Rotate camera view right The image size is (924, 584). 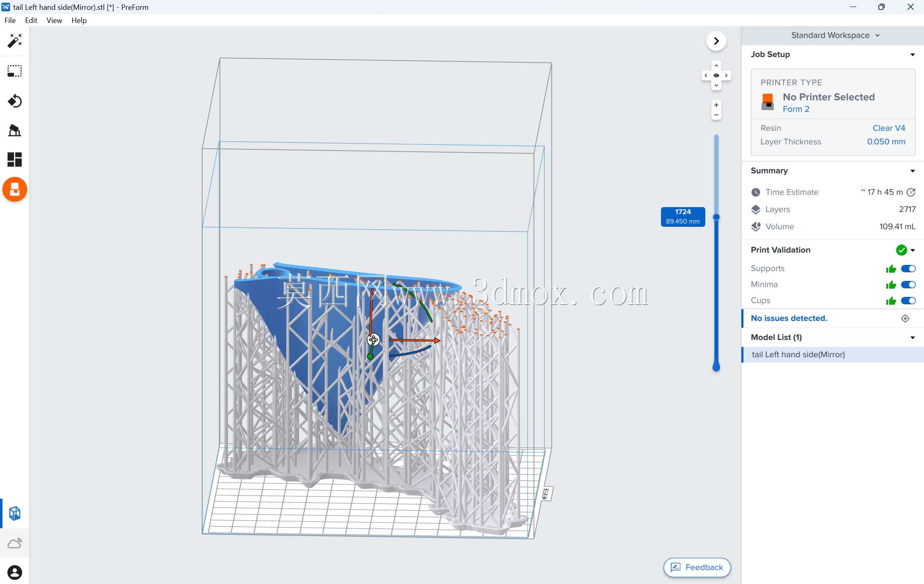pyautogui.click(x=726, y=75)
